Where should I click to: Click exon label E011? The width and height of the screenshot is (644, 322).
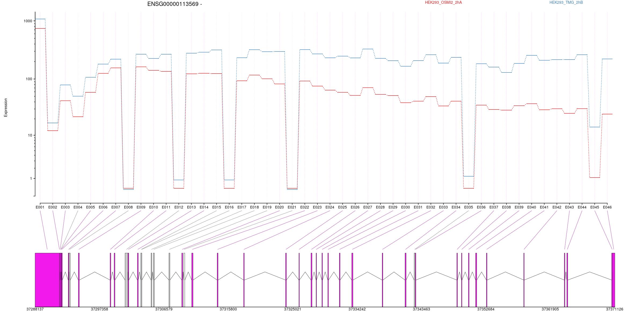pyautogui.click(x=166, y=207)
